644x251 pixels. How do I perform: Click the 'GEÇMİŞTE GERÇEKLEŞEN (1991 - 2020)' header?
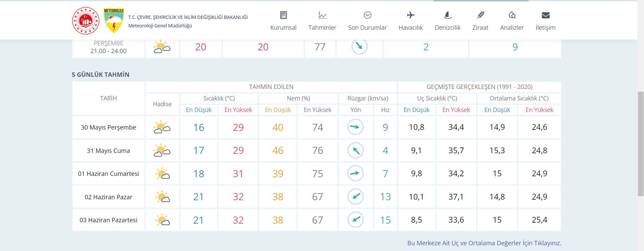point(480,87)
